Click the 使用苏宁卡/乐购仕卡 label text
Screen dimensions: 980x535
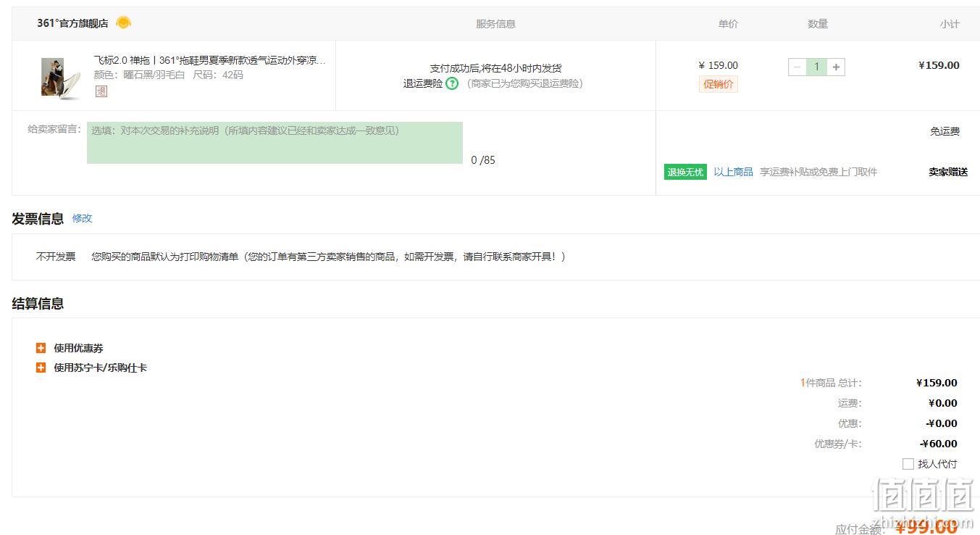click(x=100, y=368)
